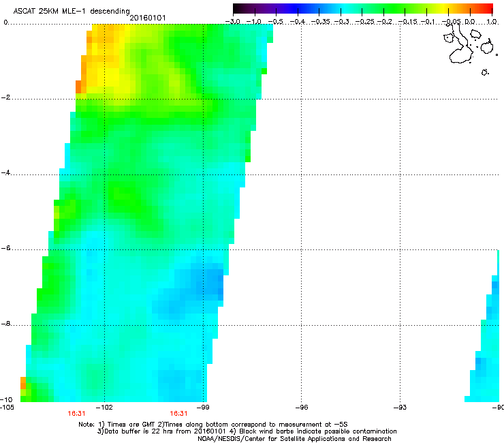504x443 pixels.
Task: Click the colorbar label '-0.1'
Action: tap(428, 22)
